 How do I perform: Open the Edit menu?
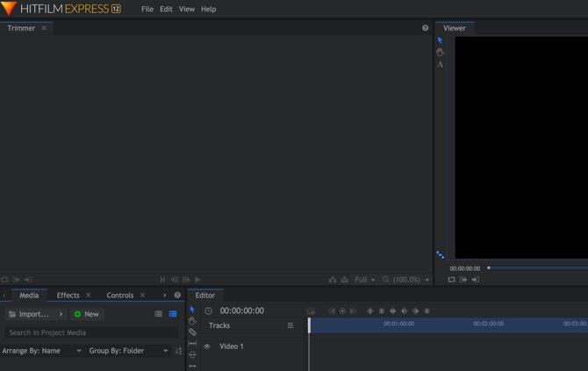tap(166, 9)
